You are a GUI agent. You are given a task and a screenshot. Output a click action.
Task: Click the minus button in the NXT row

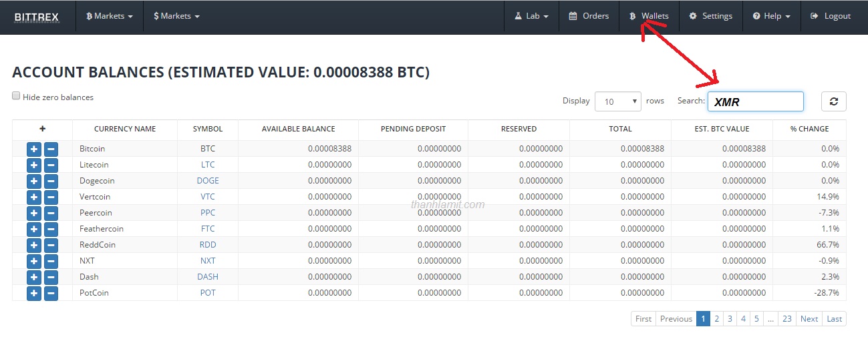pos(51,261)
